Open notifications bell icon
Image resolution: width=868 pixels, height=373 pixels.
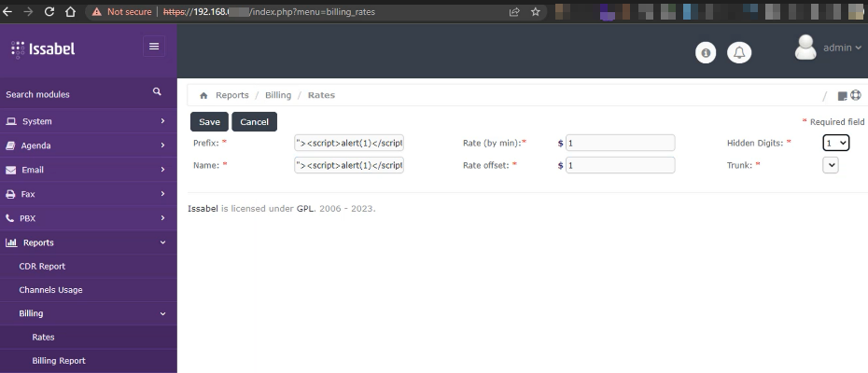point(739,52)
